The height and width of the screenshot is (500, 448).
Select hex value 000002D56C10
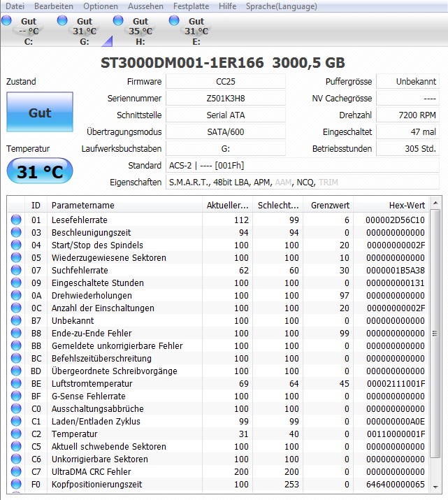[x=395, y=220]
